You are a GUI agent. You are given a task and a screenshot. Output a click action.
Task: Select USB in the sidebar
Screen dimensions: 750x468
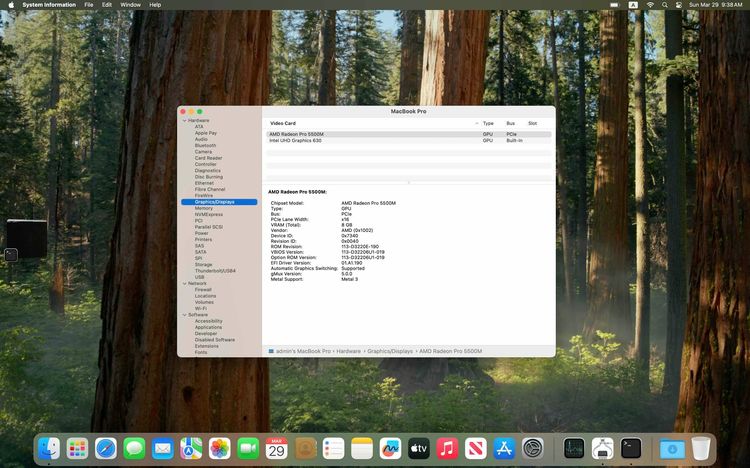(x=199, y=277)
